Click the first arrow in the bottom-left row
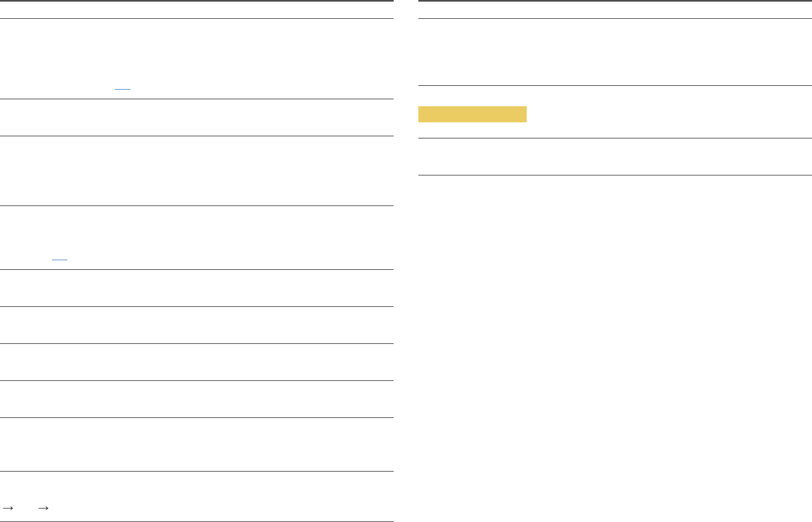 [x=8, y=508]
